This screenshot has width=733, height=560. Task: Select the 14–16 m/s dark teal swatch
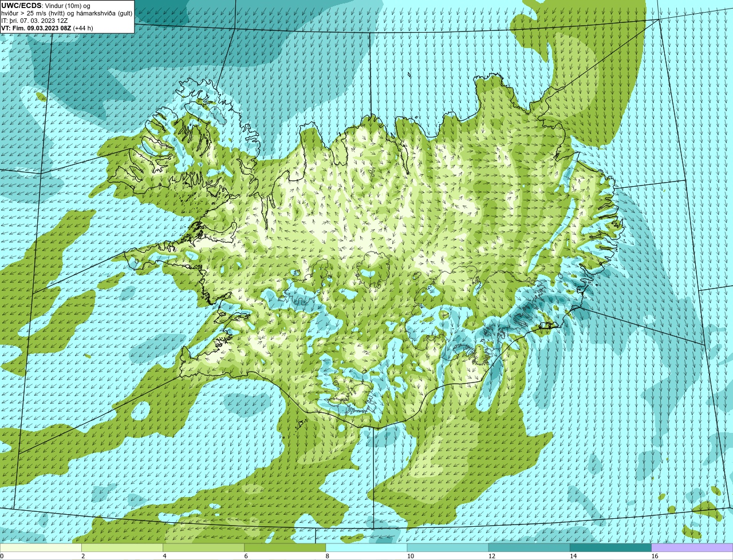tap(611, 547)
